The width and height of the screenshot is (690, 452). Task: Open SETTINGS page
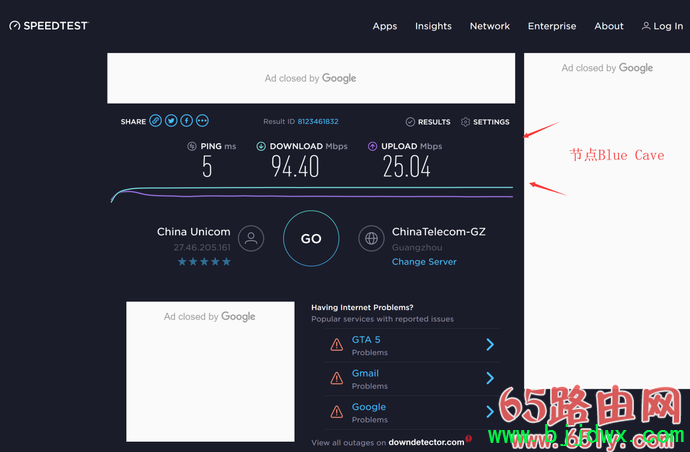coord(491,122)
